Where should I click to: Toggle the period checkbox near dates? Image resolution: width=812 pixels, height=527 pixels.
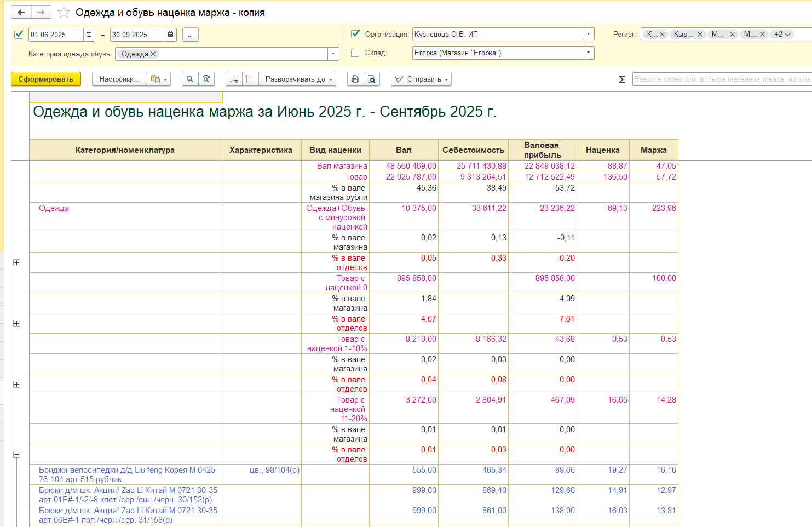(19, 35)
